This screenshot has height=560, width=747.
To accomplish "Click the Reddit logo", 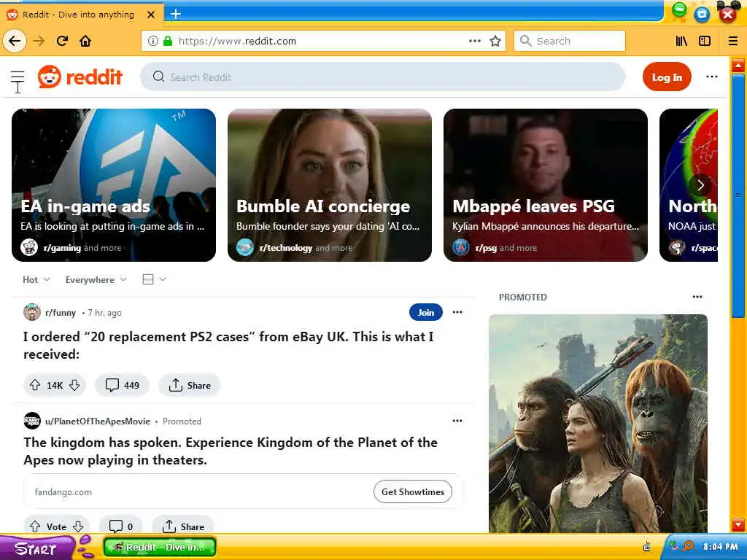I will pos(80,77).
